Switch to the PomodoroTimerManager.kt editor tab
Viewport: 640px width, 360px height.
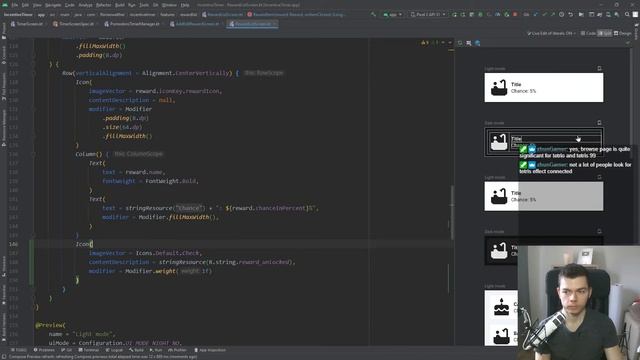coord(134,24)
